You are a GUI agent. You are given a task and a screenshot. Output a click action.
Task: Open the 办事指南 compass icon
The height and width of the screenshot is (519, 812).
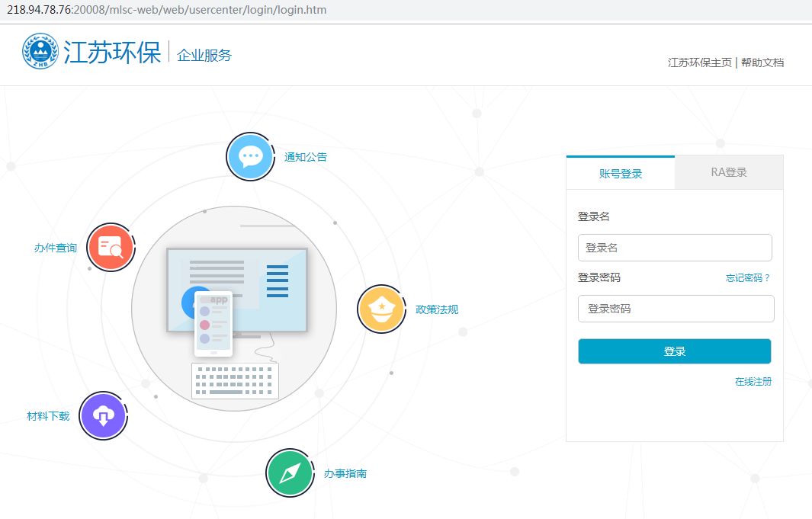[x=290, y=473]
